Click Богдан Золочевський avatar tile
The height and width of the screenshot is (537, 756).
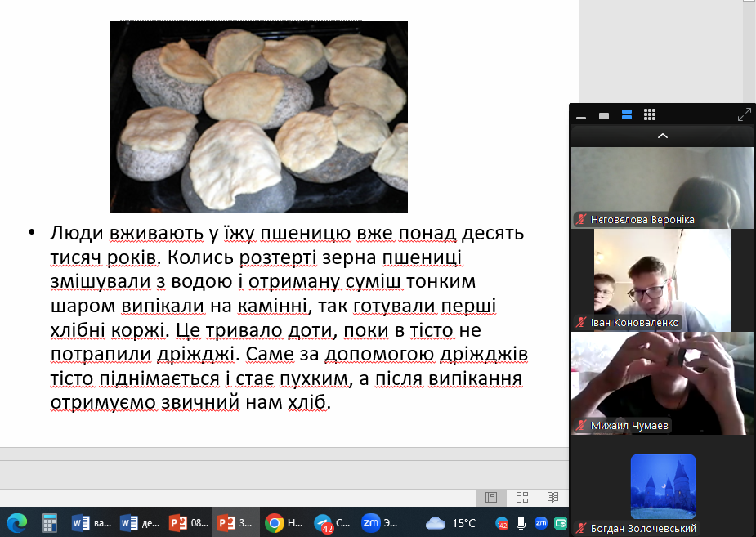coord(663,486)
